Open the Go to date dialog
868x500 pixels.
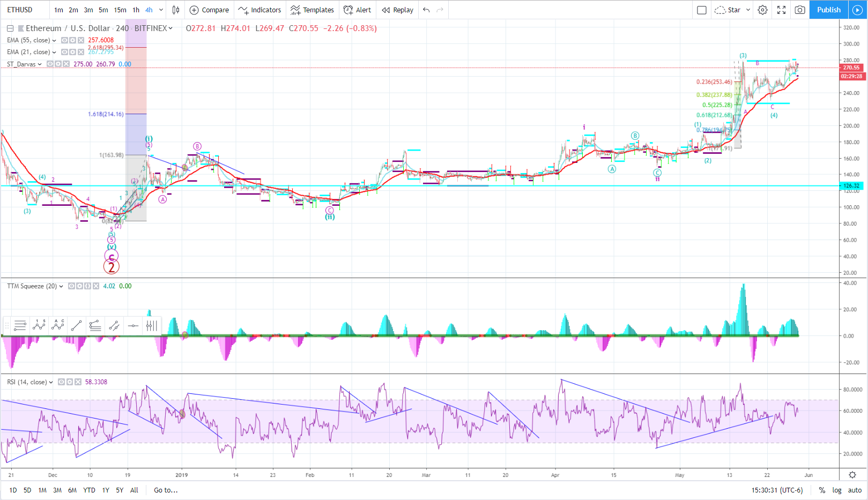(x=166, y=490)
